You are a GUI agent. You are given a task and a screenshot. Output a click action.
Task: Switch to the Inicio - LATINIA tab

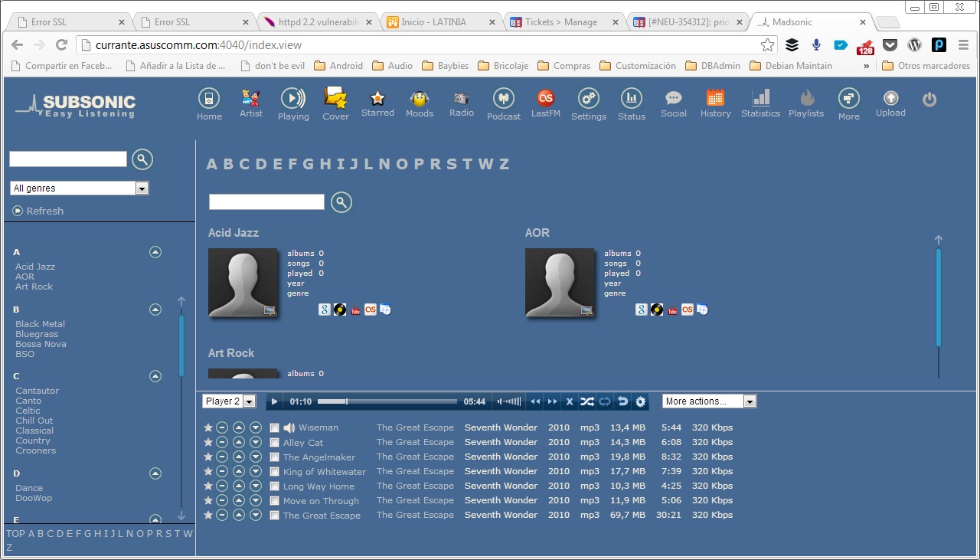[x=438, y=22]
